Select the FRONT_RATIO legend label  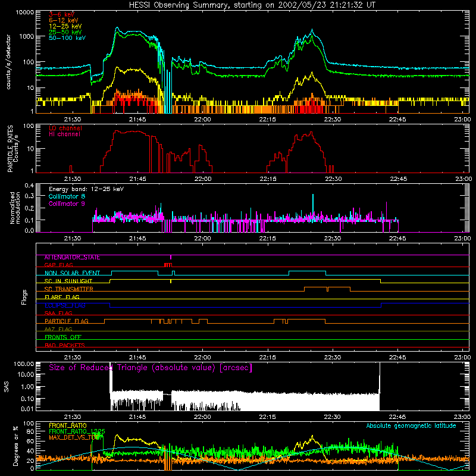(x=68, y=425)
